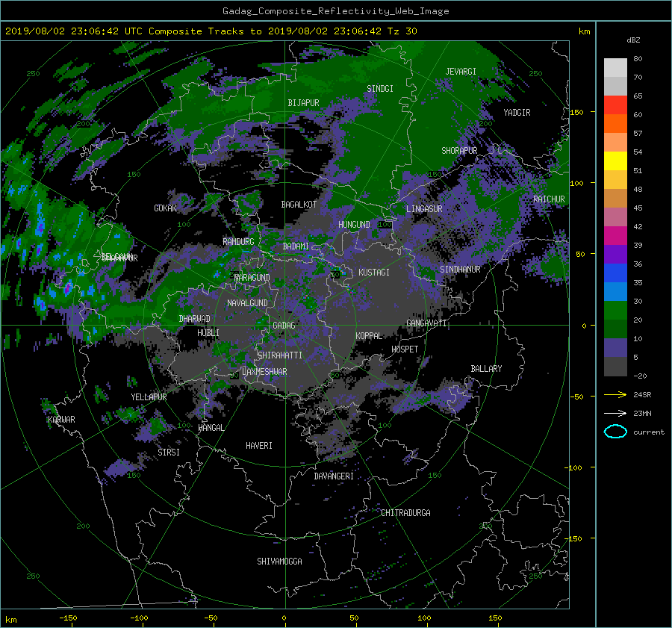Image resolution: width=672 pixels, height=628 pixels.
Task: Click the CHITRADURGA city label
Action: point(406,513)
